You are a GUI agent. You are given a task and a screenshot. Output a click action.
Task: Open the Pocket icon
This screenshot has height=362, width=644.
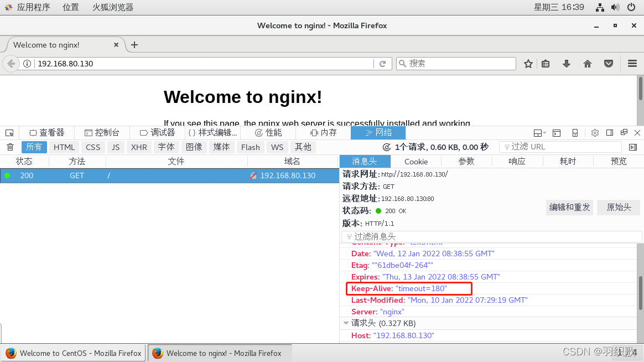click(609, 64)
